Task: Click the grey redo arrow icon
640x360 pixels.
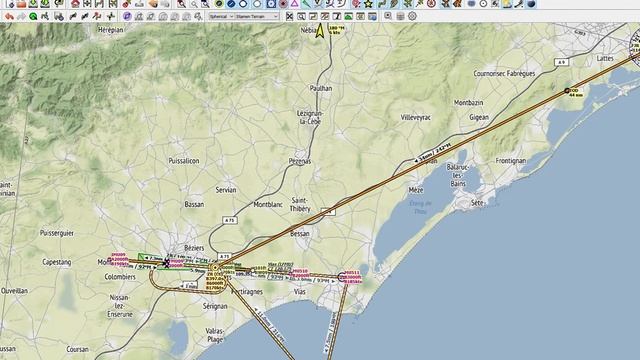Action: (x=21, y=16)
